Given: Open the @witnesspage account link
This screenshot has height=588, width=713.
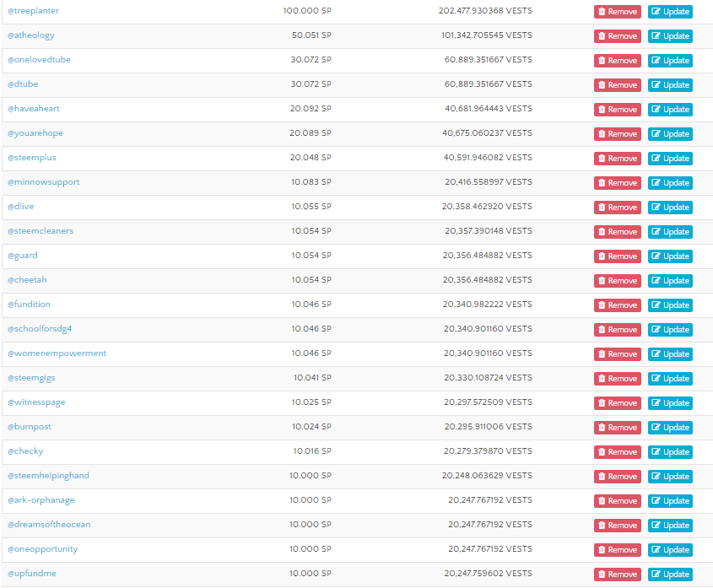Looking at the screenshot, I should tap(36, 402).
